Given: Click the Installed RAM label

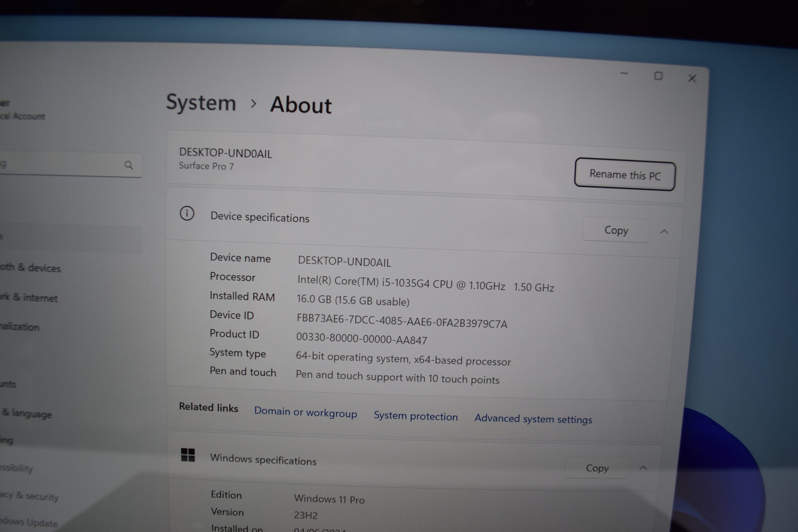Looking at the screenshot, I should pos(242,296).
